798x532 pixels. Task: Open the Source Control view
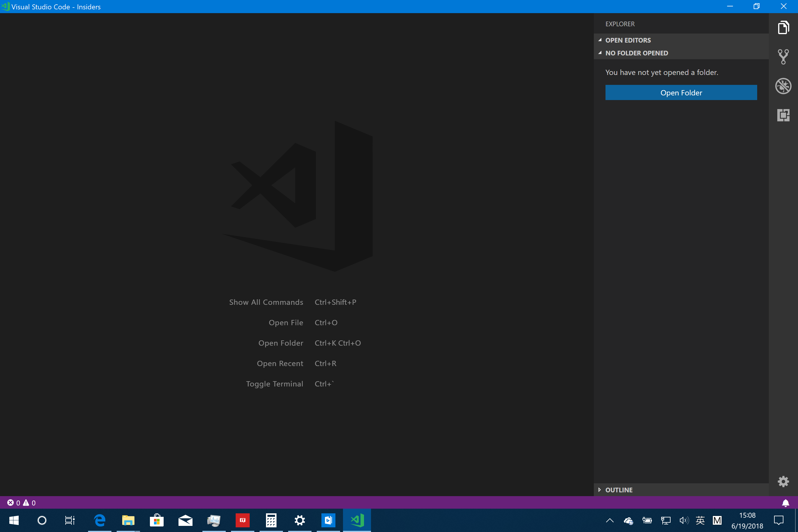tap(783, 57)
